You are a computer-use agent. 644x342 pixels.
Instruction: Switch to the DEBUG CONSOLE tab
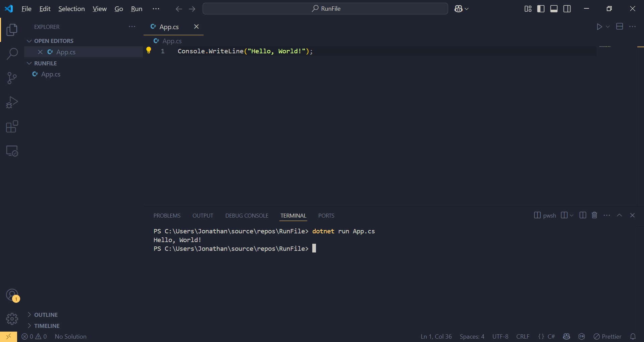click(x=247, y=216)
